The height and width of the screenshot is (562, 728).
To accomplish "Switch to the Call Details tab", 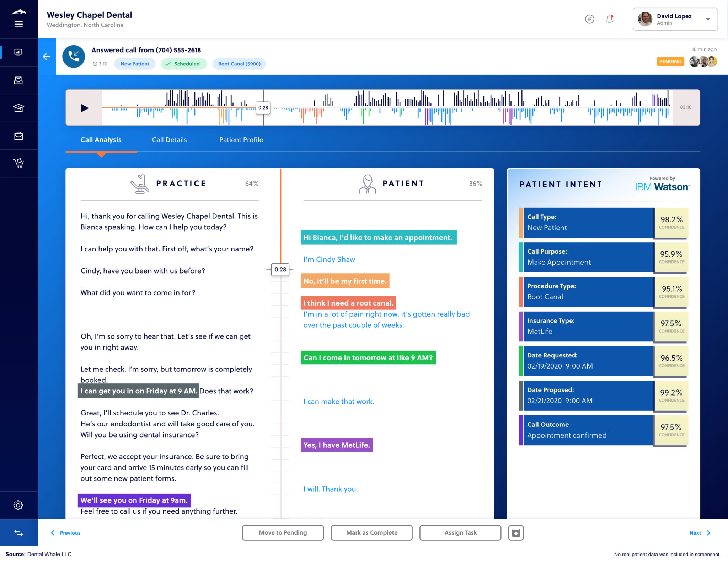I will (169, 140).
